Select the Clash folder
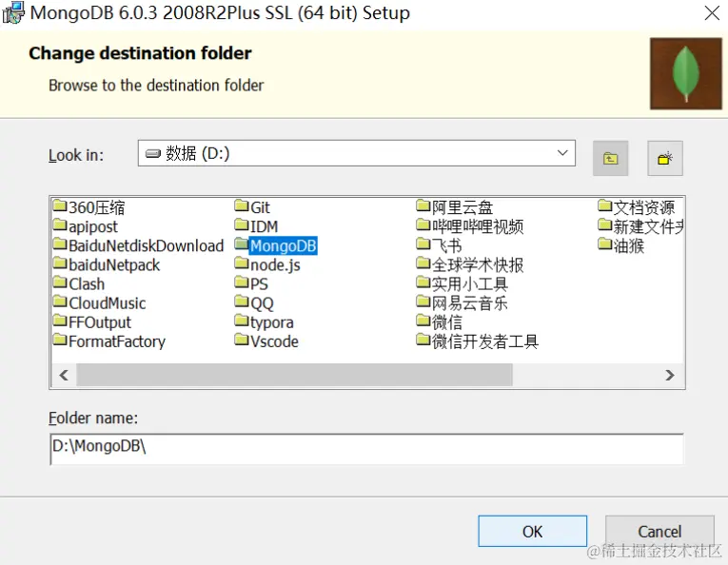Viewport: 728px width, 565px height. coord(79,283)
